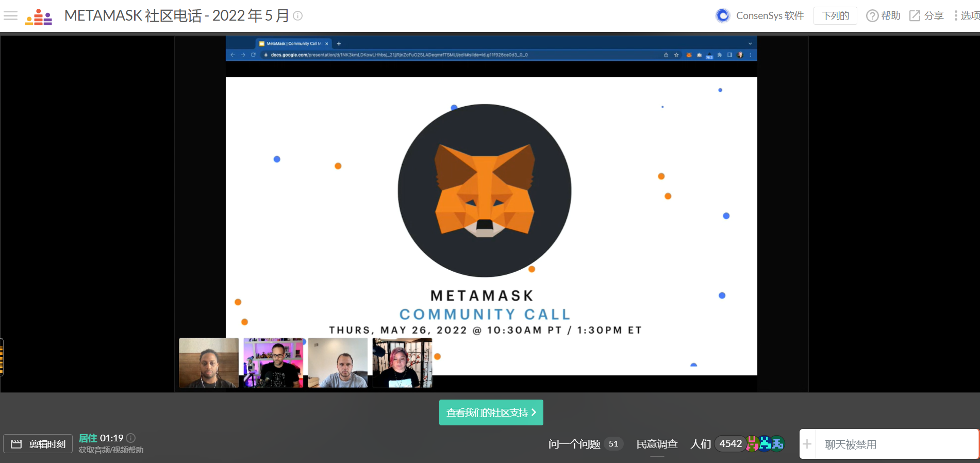Click the 聊天被禁用 chat input field
The height and width of the screenshot is (463, 980).
897,444
